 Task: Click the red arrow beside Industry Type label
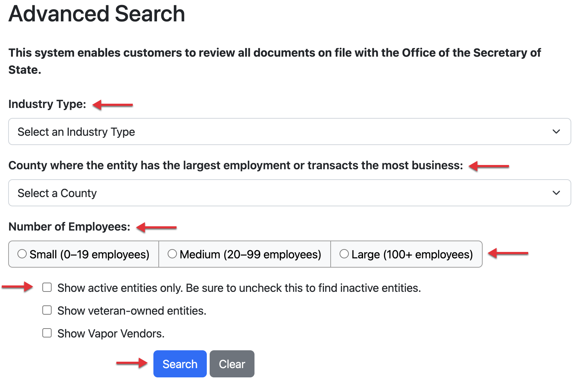point(112,105)
